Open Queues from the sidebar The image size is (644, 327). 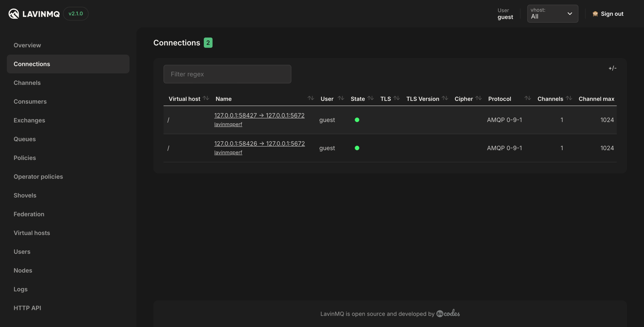(x=25, y=139)
